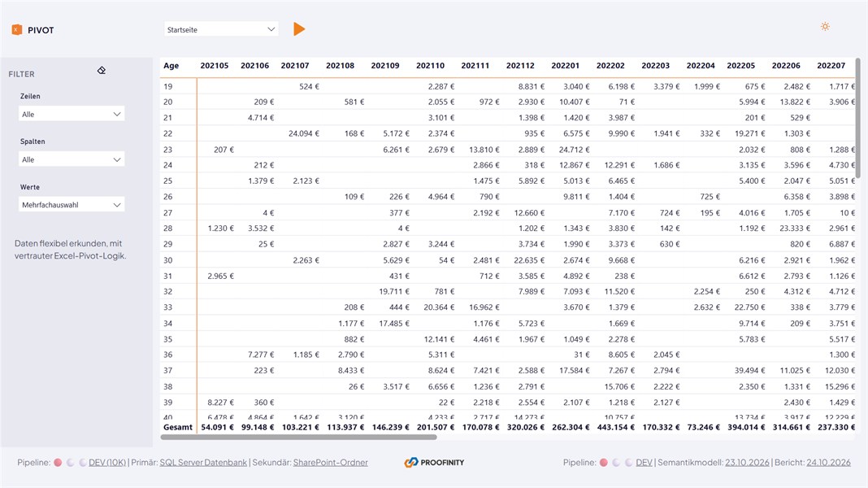The image size is (868, 488).
Task: Click the Gesamt total row label
Action: 178,427
